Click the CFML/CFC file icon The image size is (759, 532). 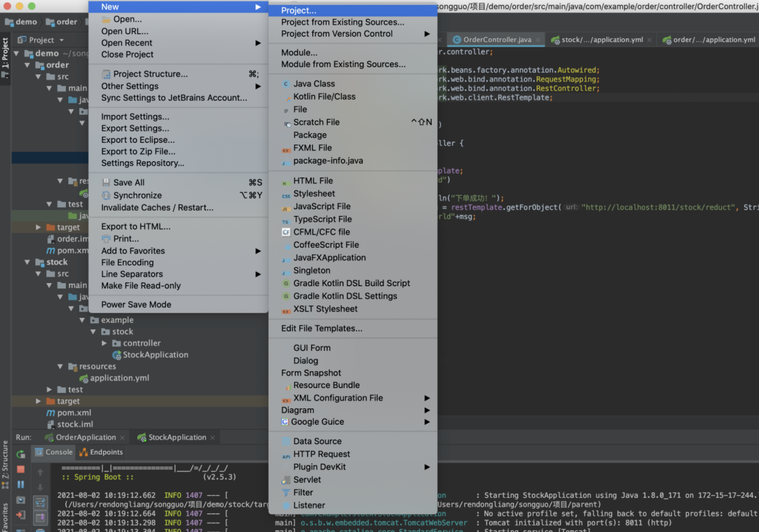(286, 232)
